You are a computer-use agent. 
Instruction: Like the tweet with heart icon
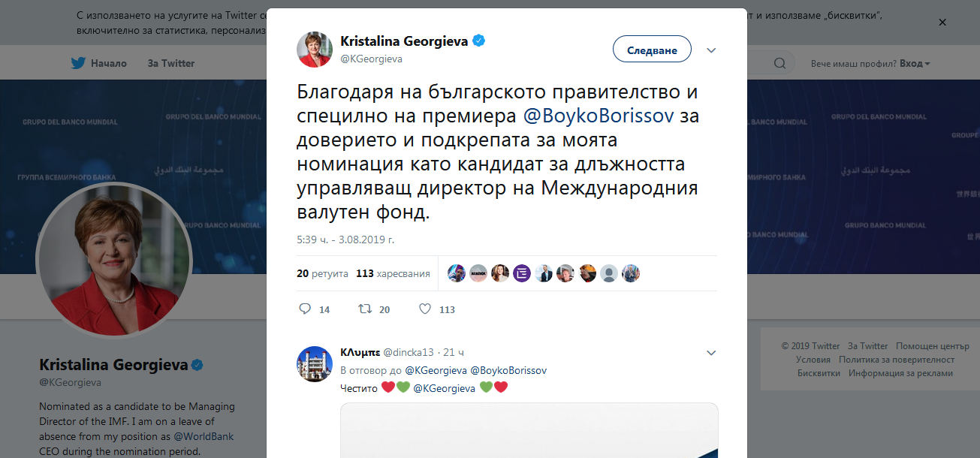tap(425, 309)
